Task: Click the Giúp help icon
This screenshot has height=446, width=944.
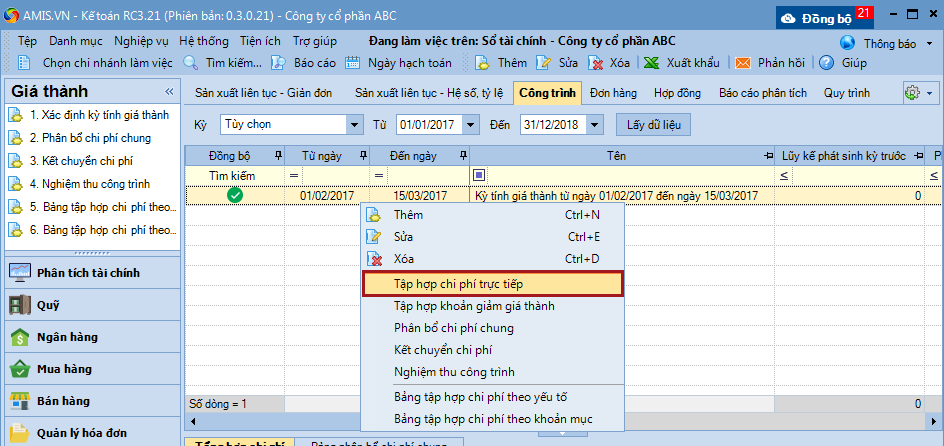Action: (x=827, y=62)
